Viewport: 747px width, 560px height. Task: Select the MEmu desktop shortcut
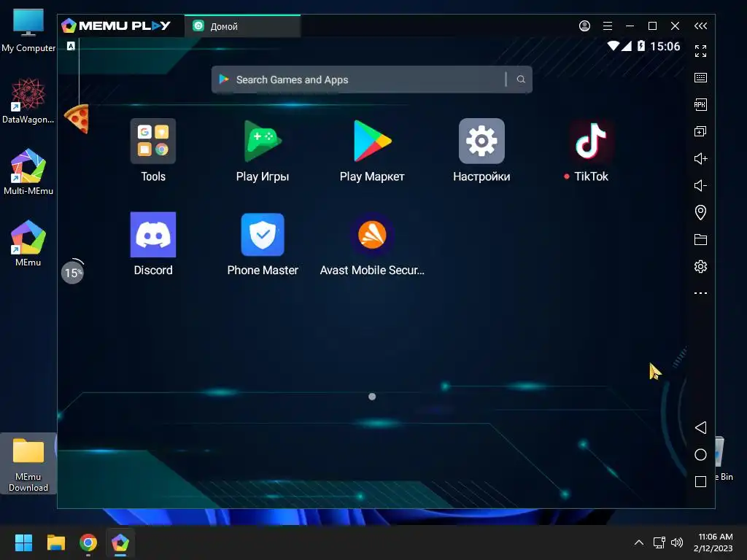tap(28, 244)
